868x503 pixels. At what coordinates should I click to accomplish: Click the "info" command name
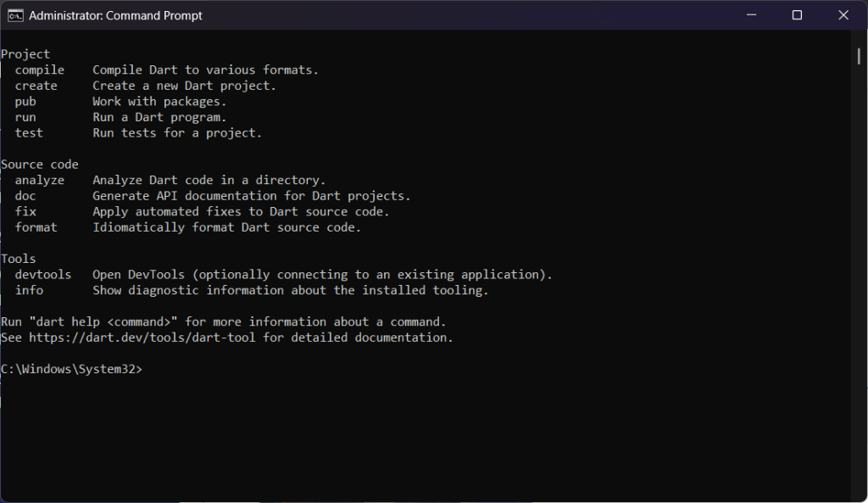pyautogui.click(x=29, y=290)
